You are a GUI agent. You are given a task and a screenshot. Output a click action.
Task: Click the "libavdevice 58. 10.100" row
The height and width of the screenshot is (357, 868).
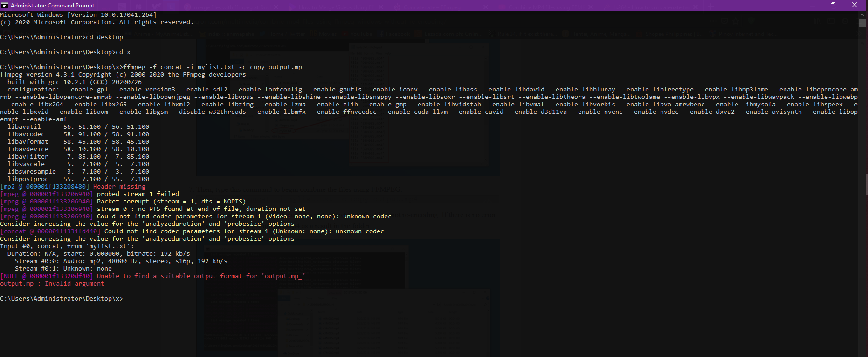tap(78, 149)
